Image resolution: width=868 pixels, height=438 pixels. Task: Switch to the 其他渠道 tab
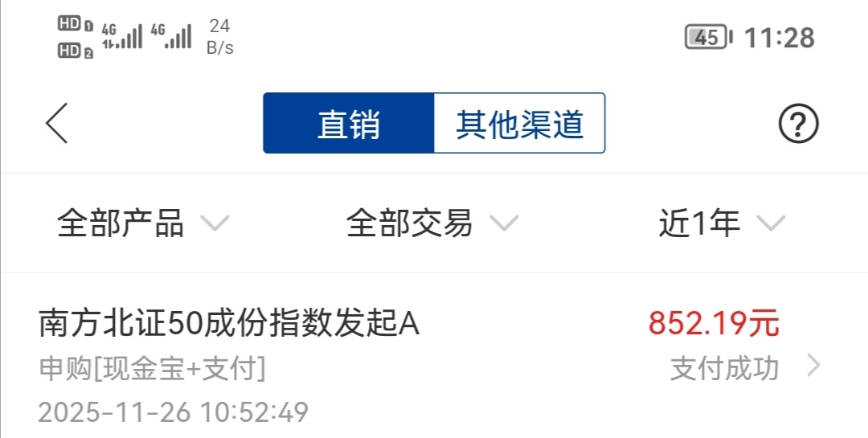[519, 123]
